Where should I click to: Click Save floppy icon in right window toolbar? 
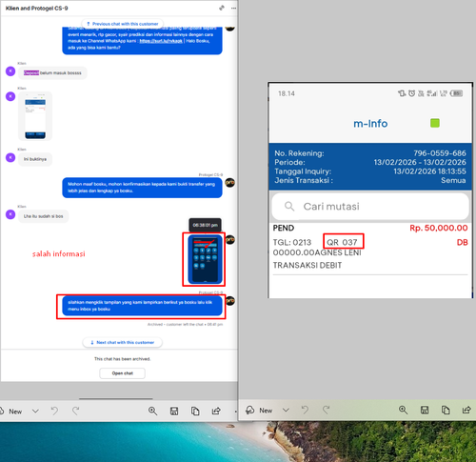425,411
